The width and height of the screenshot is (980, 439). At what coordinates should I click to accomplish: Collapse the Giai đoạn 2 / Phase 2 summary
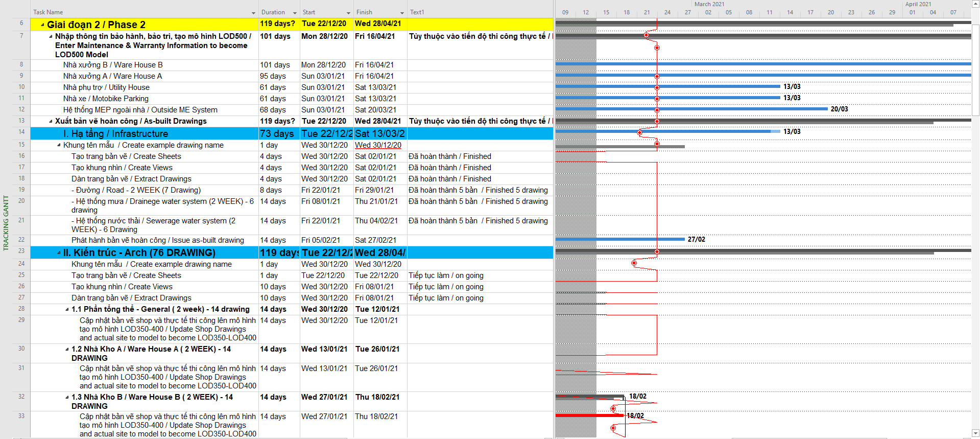point(42,25)
